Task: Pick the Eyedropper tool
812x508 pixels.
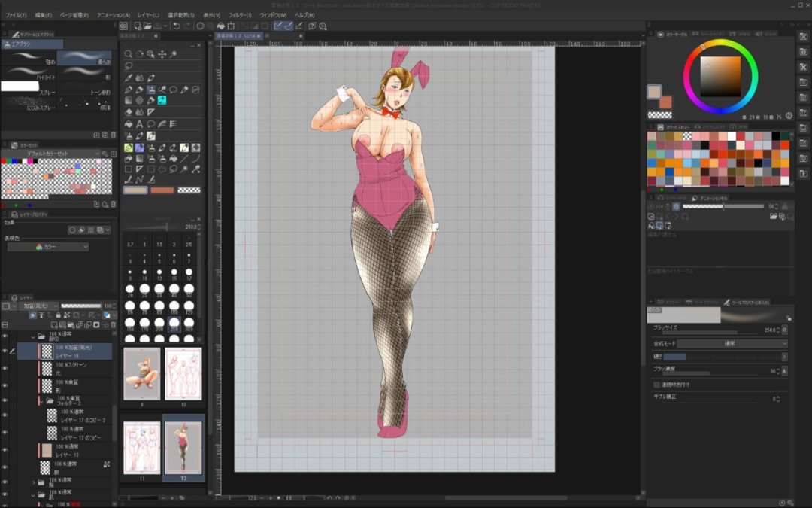Action: [129, 78]
